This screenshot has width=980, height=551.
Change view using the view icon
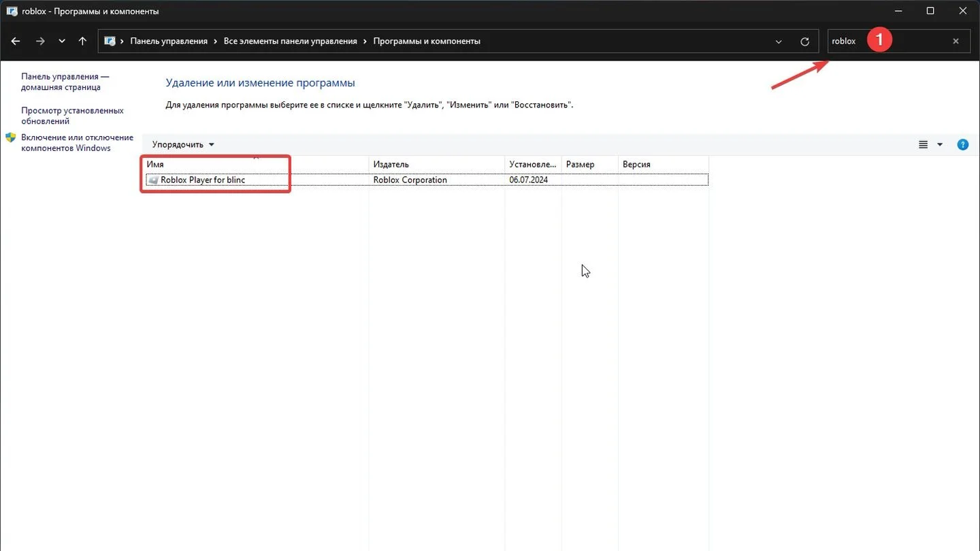924,144
